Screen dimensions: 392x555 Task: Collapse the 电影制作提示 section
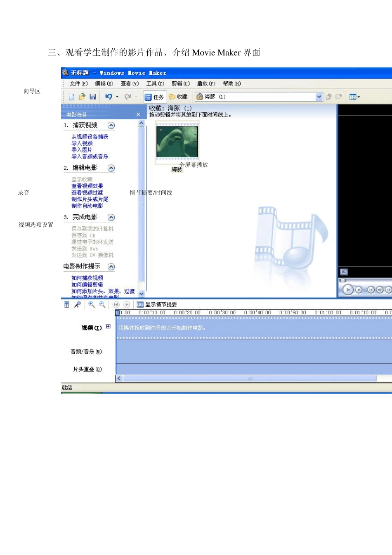click(111, 266)
